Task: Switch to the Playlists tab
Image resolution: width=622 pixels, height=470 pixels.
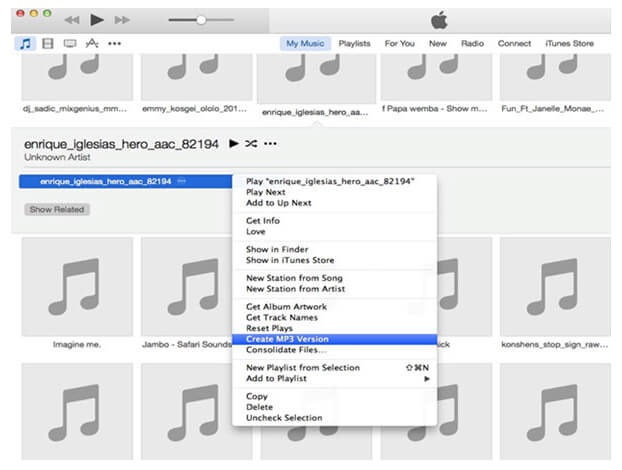Action: tap(354, 43)
